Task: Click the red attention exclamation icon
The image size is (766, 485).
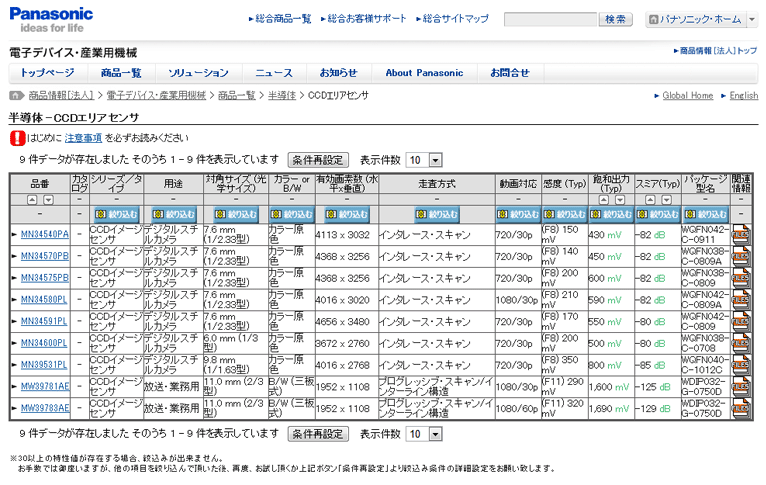Action: (x=17, y=138)
